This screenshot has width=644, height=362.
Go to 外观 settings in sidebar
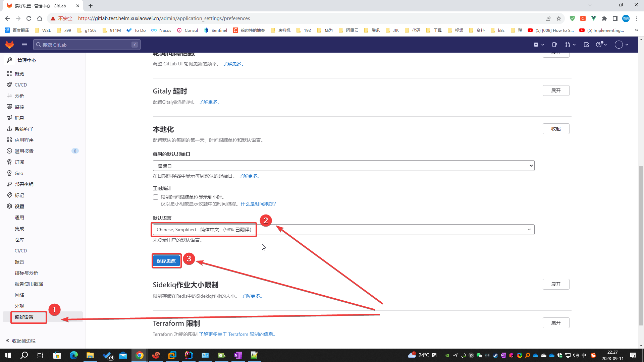click(19, 306)
